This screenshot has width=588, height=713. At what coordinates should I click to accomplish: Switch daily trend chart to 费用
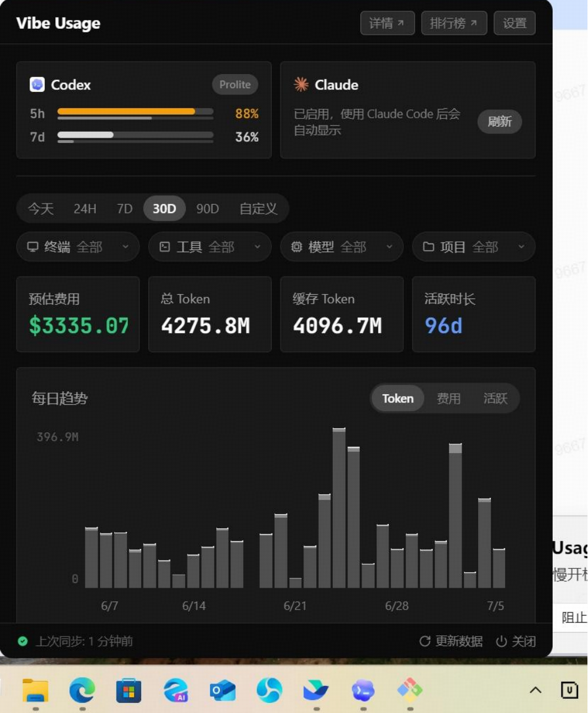(x=449, y=398)
